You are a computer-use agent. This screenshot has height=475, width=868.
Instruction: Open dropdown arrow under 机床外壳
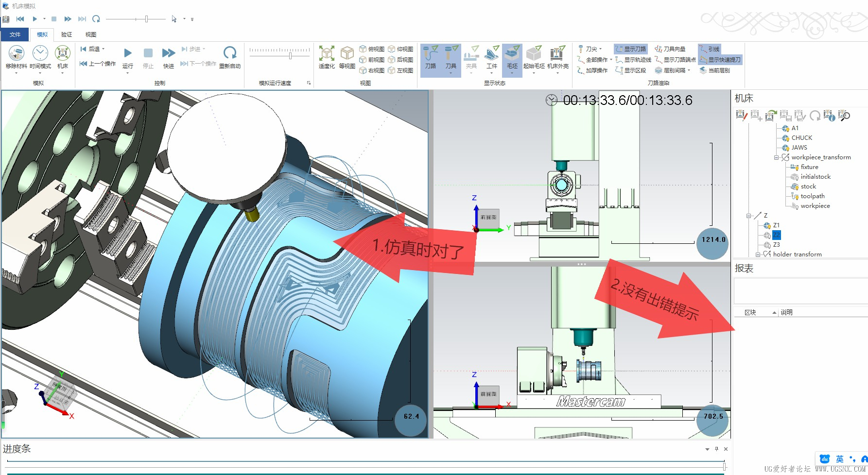pos(557,73)
